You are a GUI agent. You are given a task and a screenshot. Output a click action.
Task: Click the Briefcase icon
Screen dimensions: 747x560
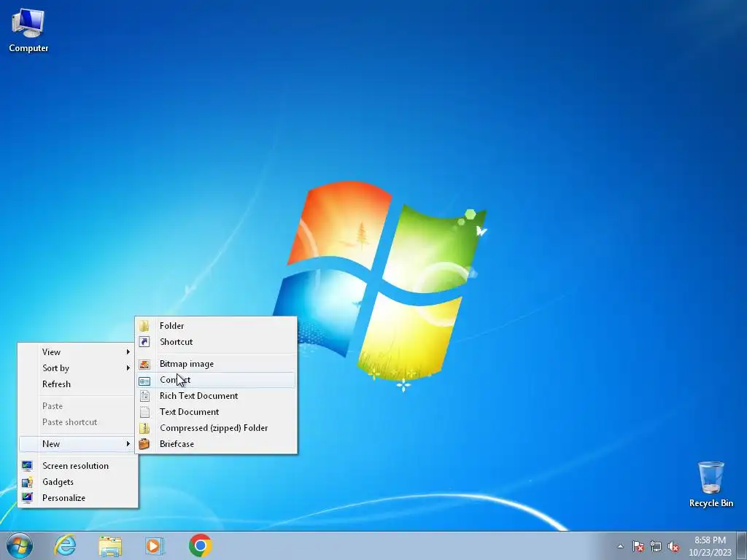pyautogui.click(x=144, y=444)
